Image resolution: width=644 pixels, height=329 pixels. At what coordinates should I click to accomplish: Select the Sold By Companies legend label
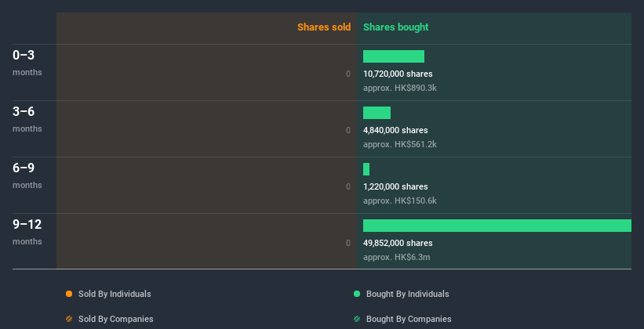click(x=116, y=319)
